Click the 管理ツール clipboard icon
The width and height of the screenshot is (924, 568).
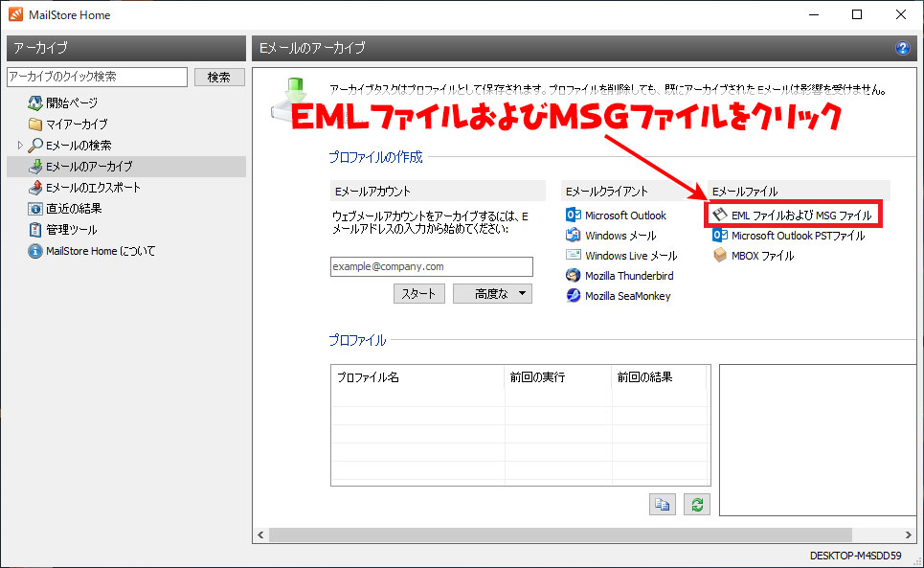35,230
